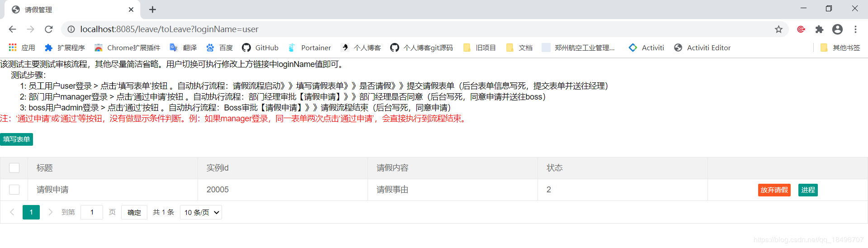Go to next page arrow in pagination
This screenshot has width=868, height=248.
pyautogui.click(x=50, y=212)
